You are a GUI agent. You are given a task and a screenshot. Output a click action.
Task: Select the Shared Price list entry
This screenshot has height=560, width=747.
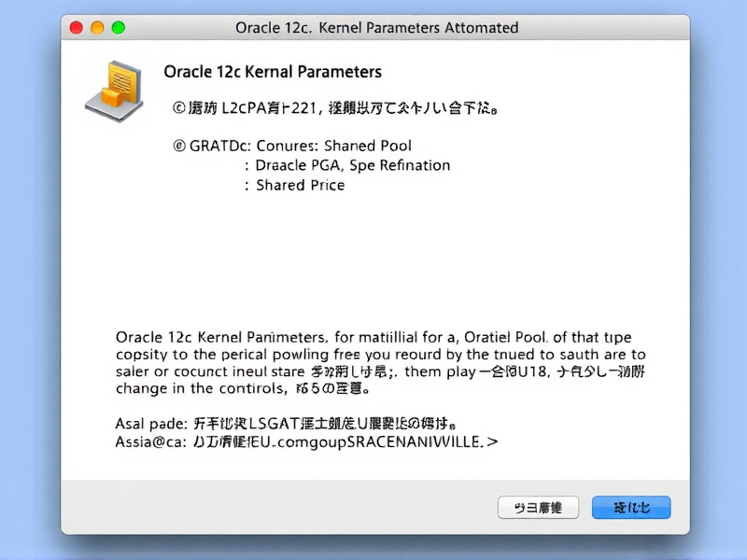pos(299,185)
